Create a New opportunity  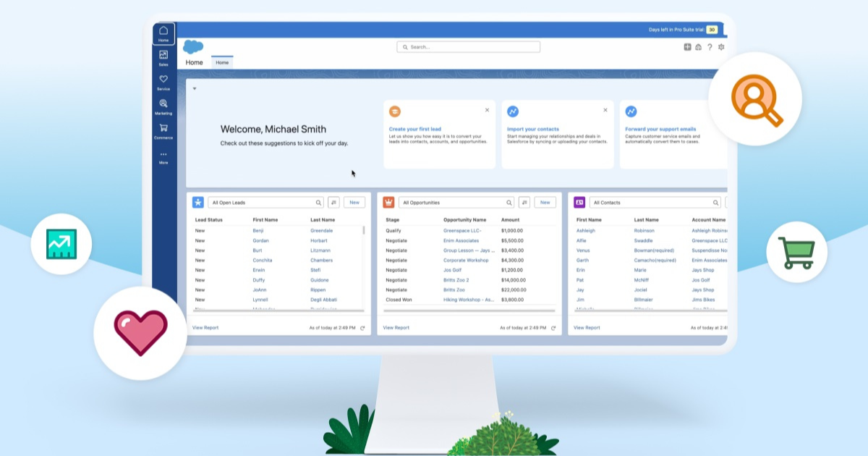pos(545,203)
